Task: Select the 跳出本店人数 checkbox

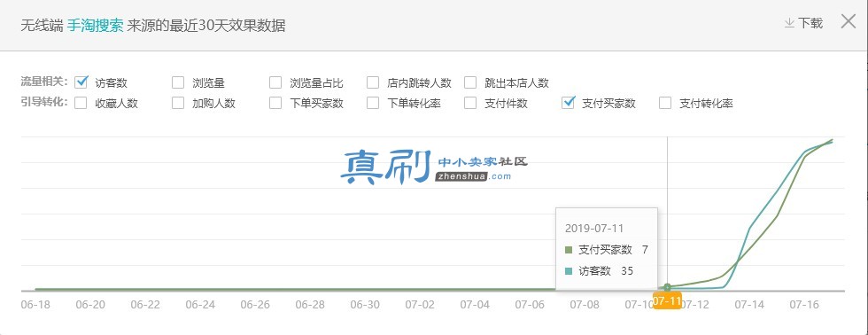Action: coord(470,82)
